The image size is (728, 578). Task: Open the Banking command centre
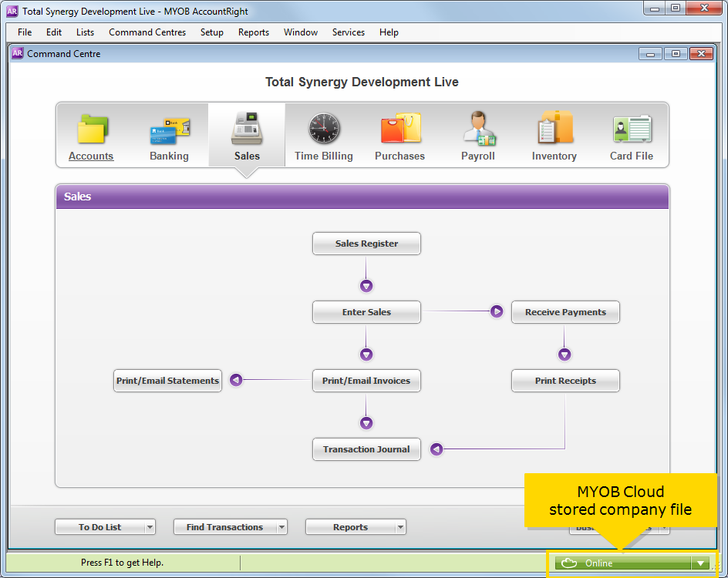(x=169, y=135)
